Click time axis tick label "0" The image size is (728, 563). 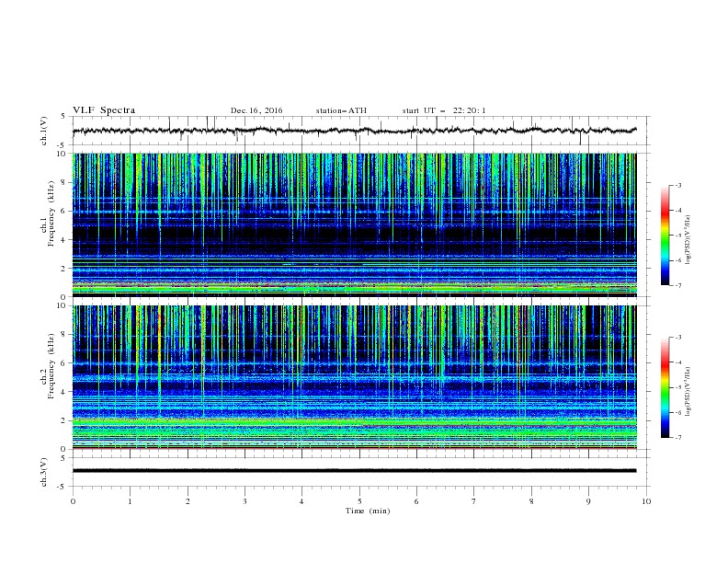(x=73, y=501)
